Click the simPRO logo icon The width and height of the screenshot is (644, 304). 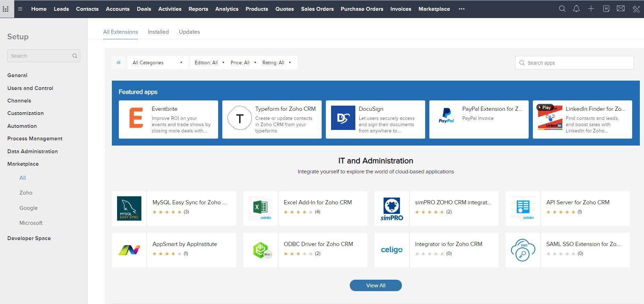coord(392,208)
